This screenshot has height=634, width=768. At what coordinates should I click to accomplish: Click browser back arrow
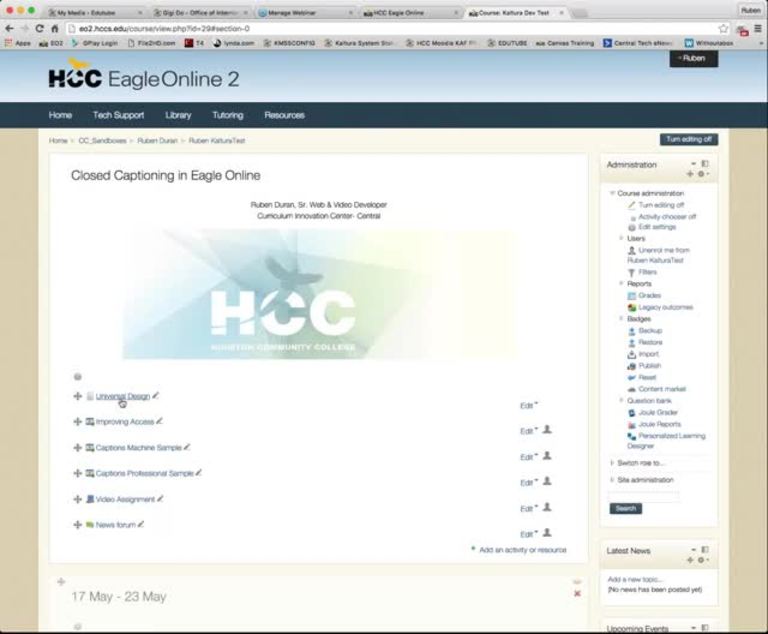tap(9, 28)
